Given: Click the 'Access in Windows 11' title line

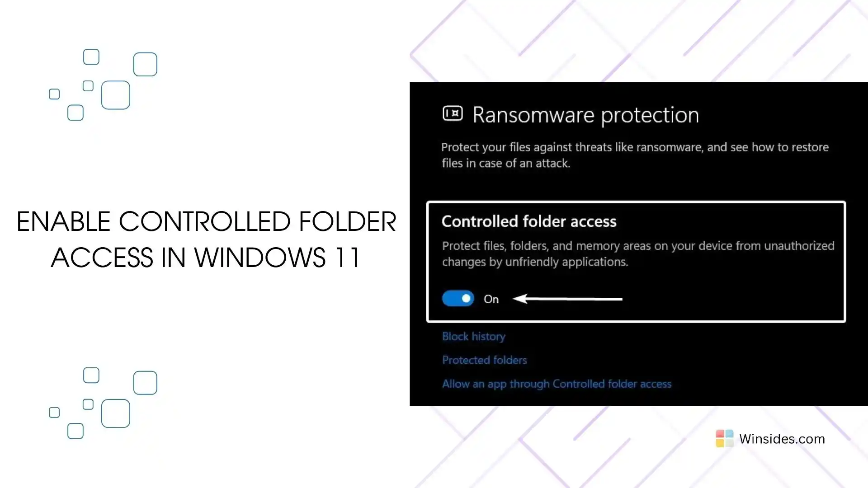Looking at the screenshot, I should coord(206,258).
